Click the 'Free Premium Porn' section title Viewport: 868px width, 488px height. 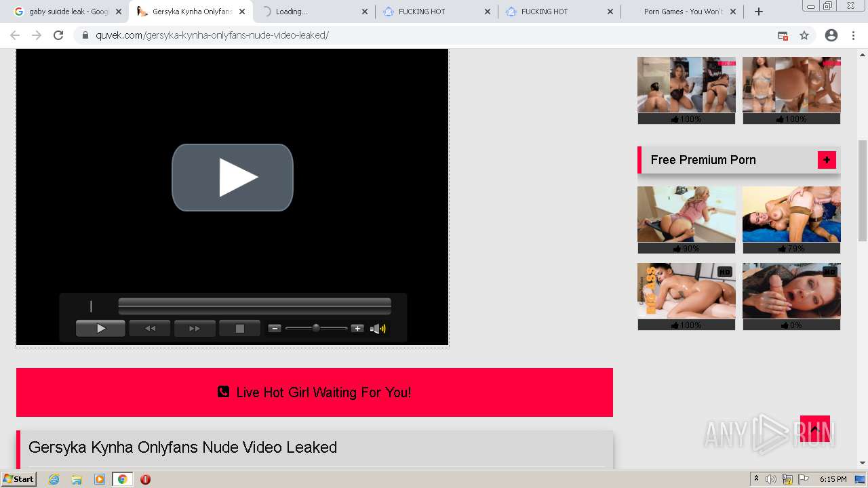(x=703, y=160)
